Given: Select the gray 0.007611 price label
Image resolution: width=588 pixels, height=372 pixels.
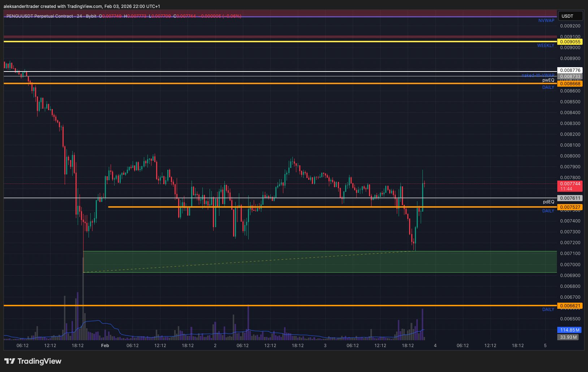Looking at the screenshot, I should click(x=570, y=198).
